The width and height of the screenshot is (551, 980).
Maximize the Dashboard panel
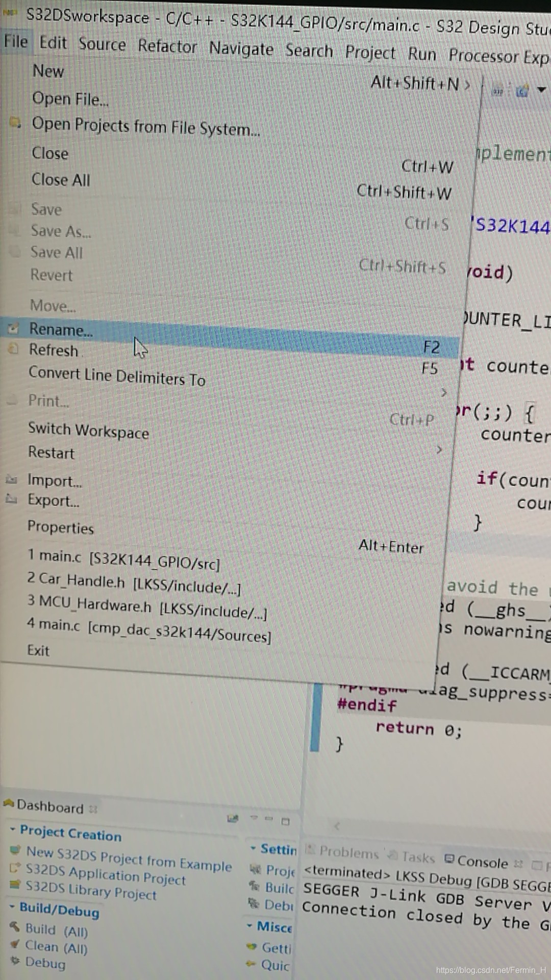coord(285,821)
